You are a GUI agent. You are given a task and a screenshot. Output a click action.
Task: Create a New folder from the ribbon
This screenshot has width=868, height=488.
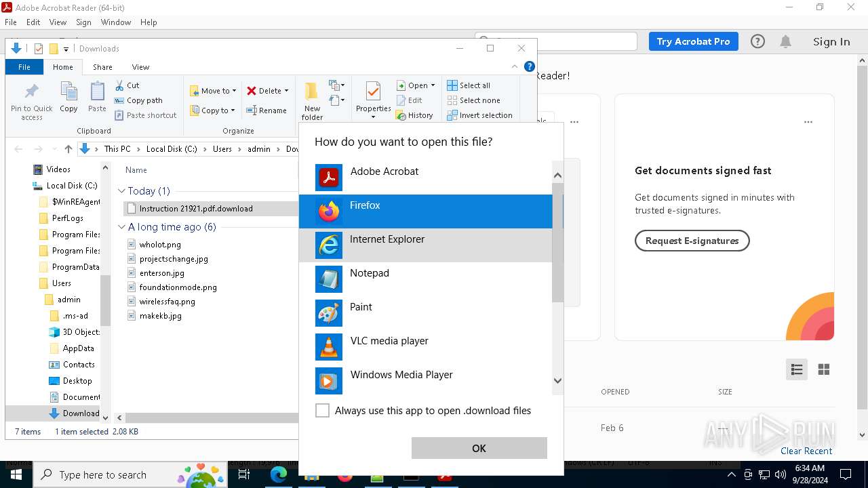tap(312, 102)
